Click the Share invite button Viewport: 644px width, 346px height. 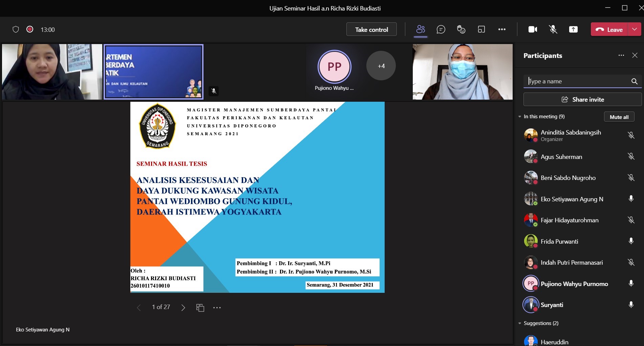[582, 99]
